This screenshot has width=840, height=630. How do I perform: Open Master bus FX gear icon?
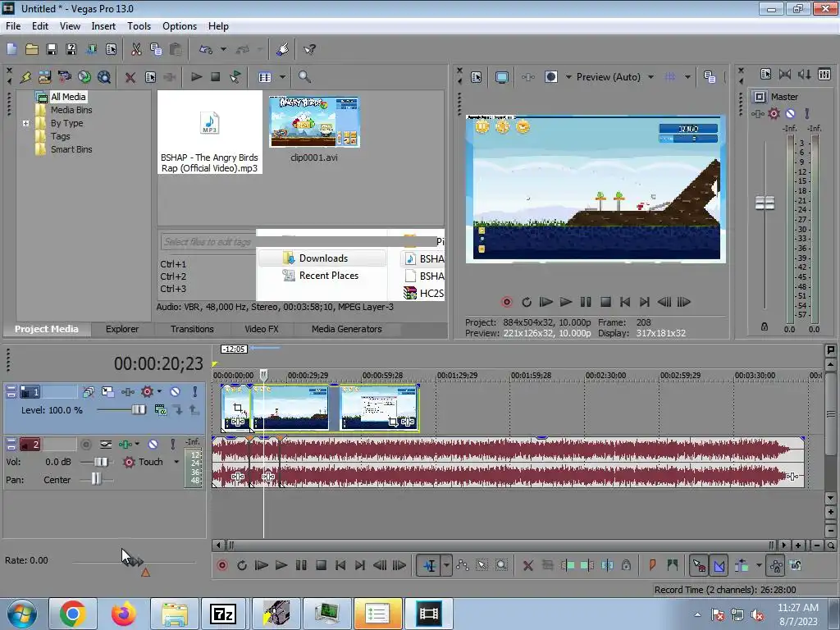pyautogui.click(x=774, y=113)
